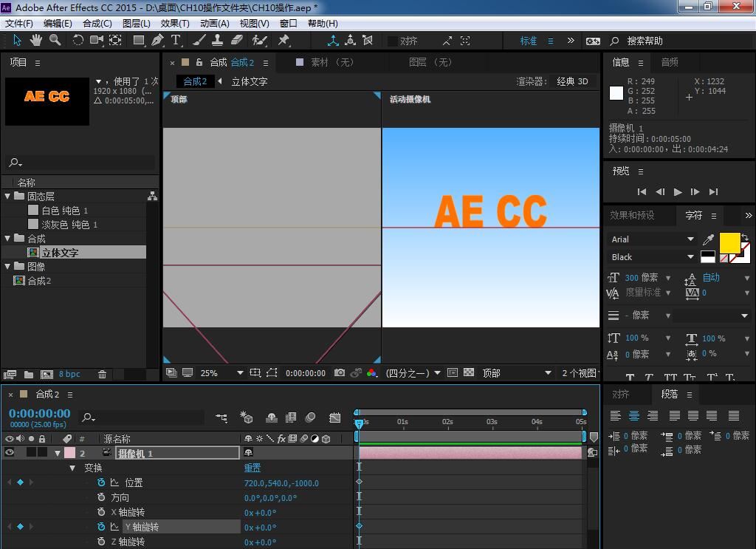Viewport: 756px width, 549px height.
Task: Play the preview
Action: [x=678, y=192]
